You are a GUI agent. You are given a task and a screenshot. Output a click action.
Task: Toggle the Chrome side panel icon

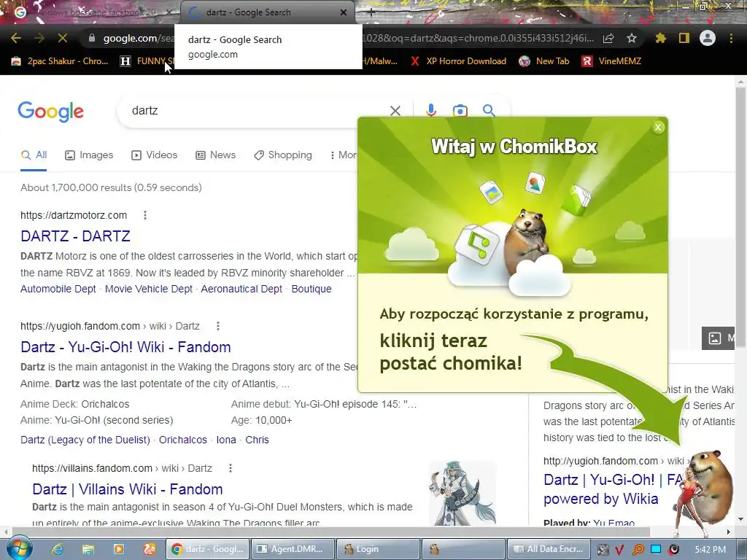click(x=684, y=38)
